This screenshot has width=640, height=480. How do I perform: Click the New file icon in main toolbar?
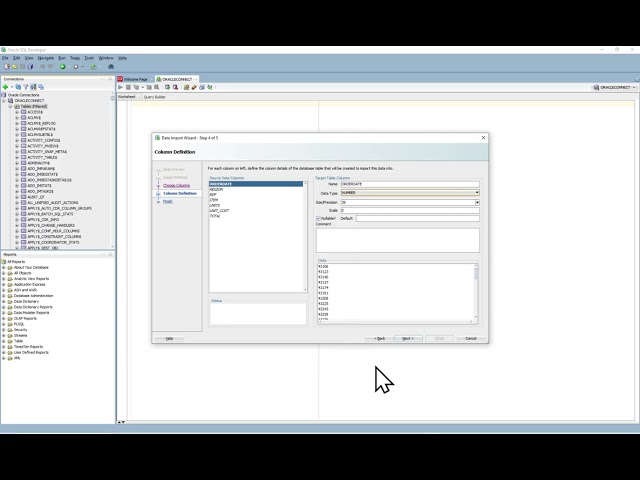(x=7, y=67)
